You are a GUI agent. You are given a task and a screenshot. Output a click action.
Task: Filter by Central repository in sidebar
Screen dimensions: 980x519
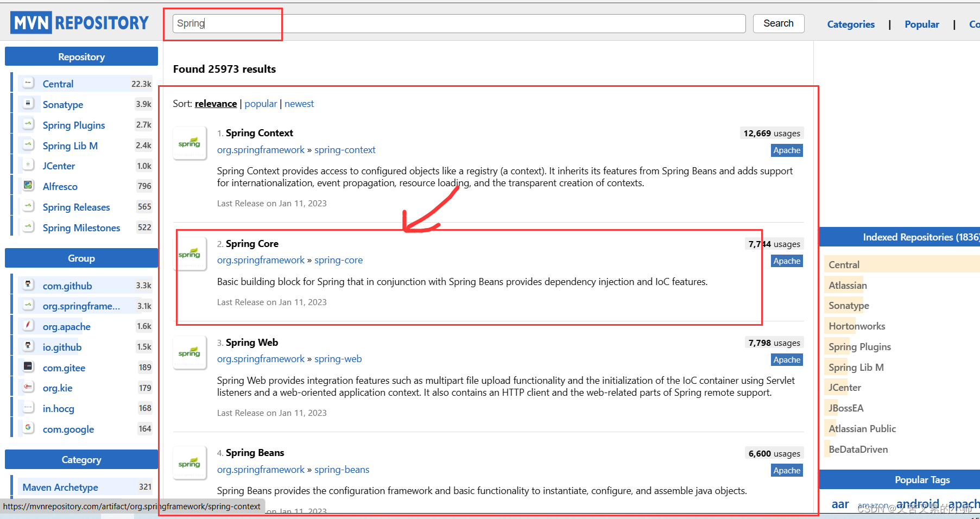click(58, 84)
